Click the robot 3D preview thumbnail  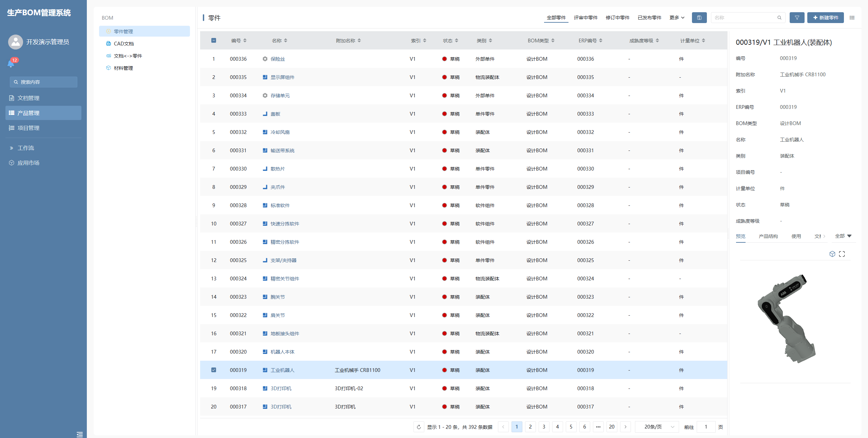(x=787, y=319)
